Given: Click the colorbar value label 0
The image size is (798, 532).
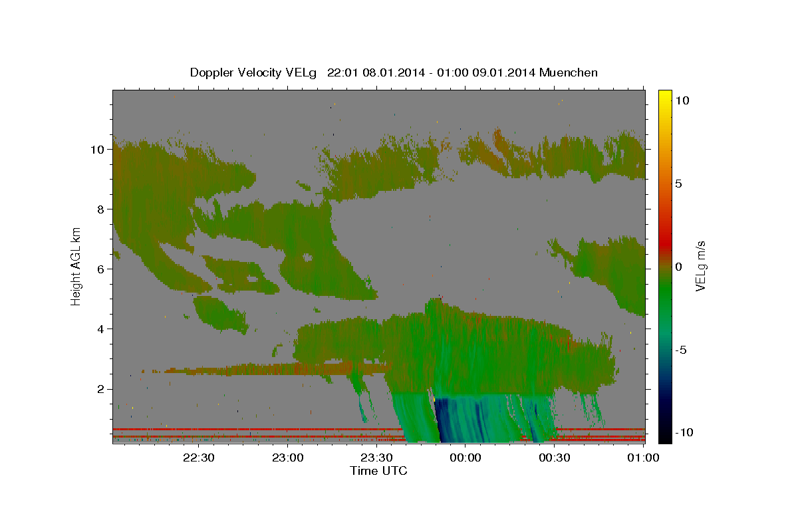Looking at the screenshot, I should click(680, 267).
